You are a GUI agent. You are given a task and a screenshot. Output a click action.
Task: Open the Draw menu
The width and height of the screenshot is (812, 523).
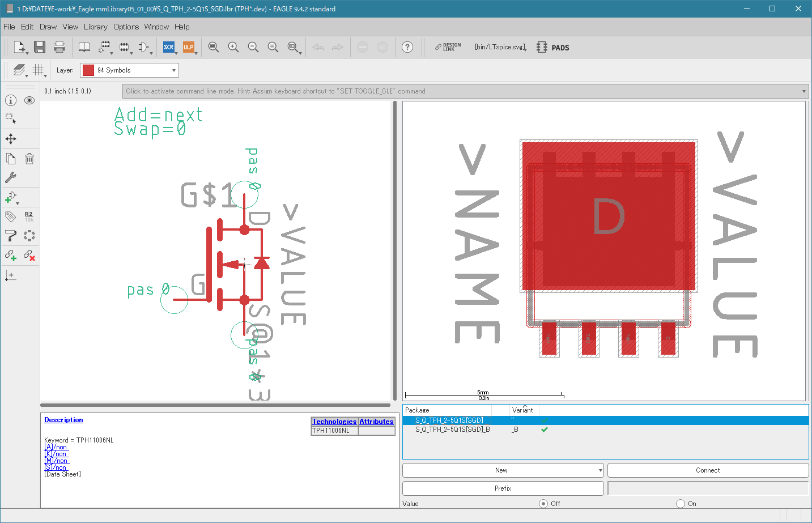[x=48, y=27]
